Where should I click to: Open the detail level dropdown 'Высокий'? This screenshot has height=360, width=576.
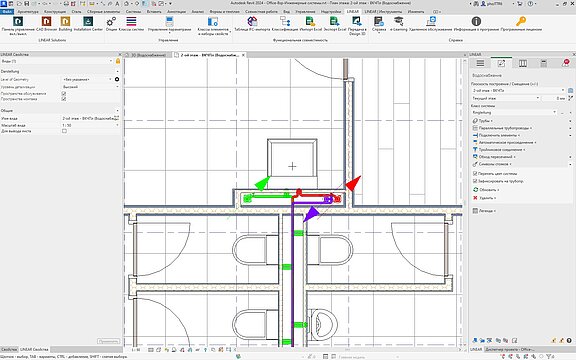coord(91,87)
